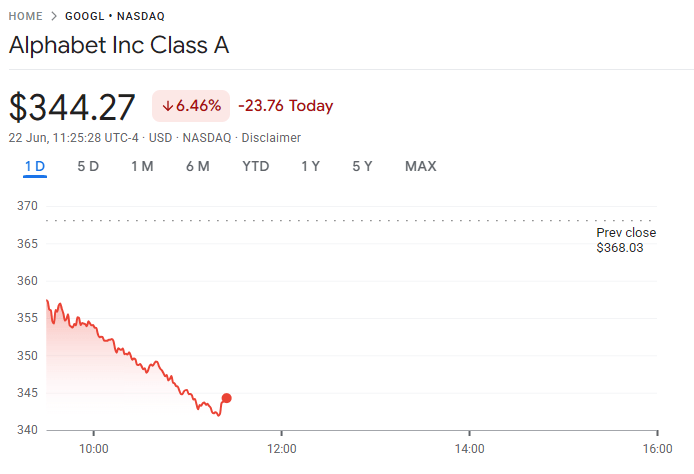Switch to the 5 D chart range
This screenshot has height=474, width=694.
tap(88, 166)
